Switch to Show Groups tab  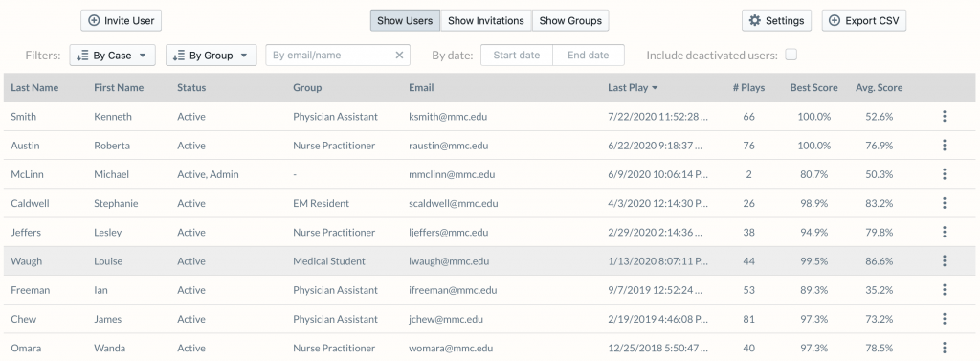pos(570,21)
